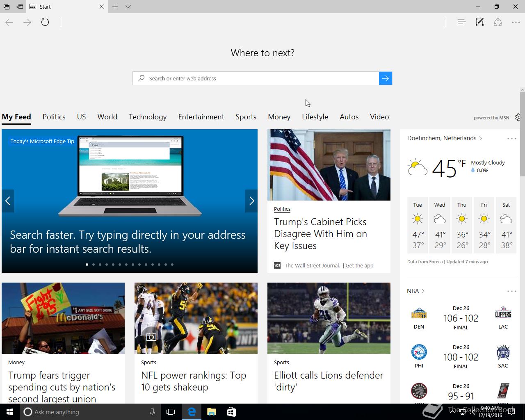Open the Trump and Mattis article photo
This screenshot has width=525, height=420.
(x=329, y=165)
